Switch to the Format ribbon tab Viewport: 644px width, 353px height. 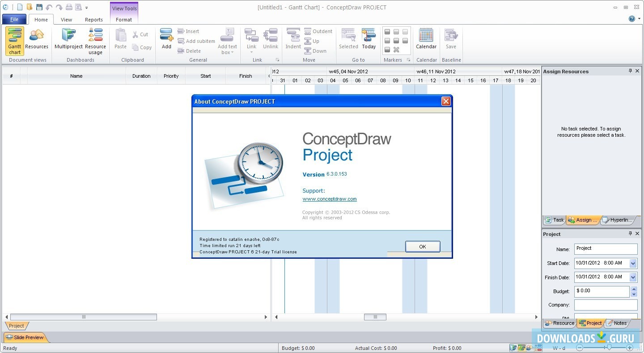pos(124,20)
